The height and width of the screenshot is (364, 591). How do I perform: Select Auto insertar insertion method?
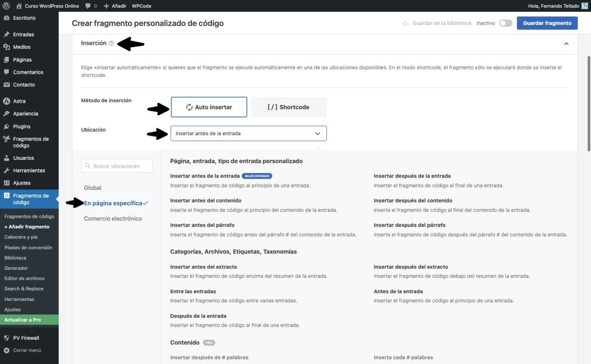(209, 107)
